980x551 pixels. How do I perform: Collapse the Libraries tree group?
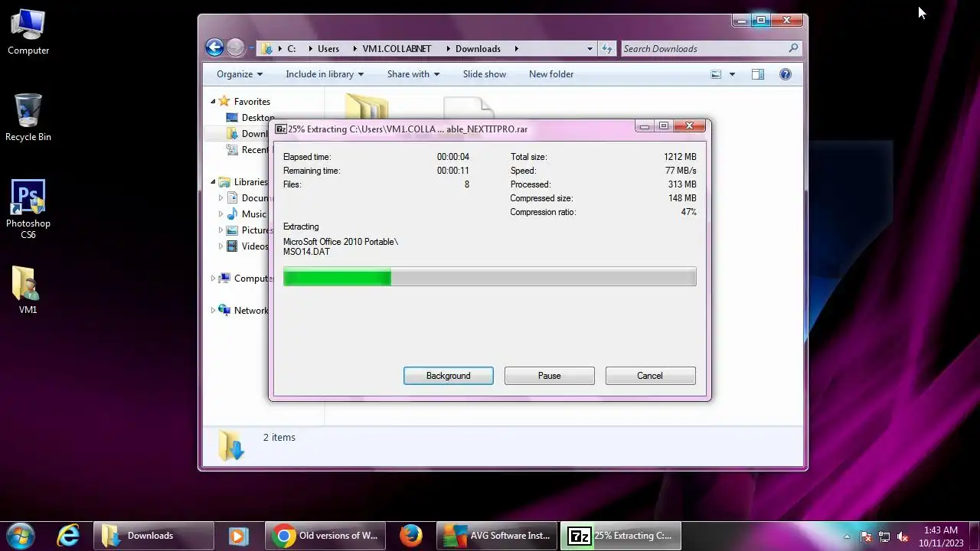pos(214,182)
